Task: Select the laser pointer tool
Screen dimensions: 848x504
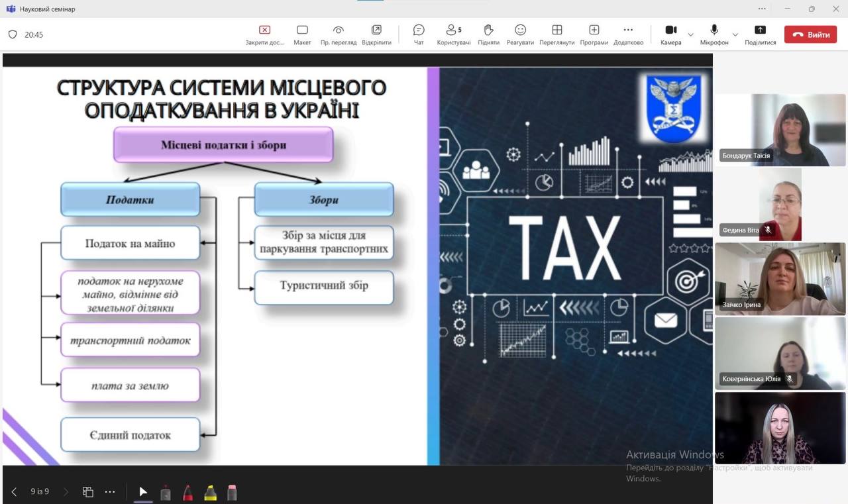Action: 166,493
